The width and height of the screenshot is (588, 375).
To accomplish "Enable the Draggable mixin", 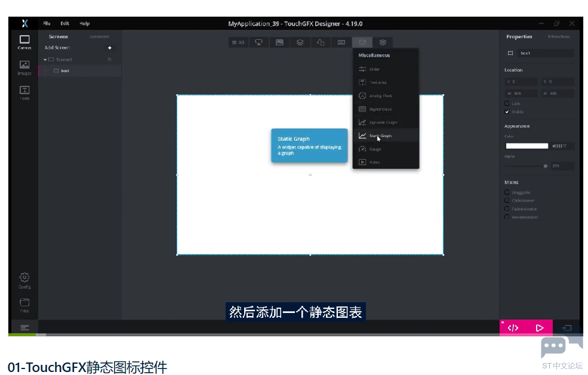I will pyautogui.click(x=507, y=192).
